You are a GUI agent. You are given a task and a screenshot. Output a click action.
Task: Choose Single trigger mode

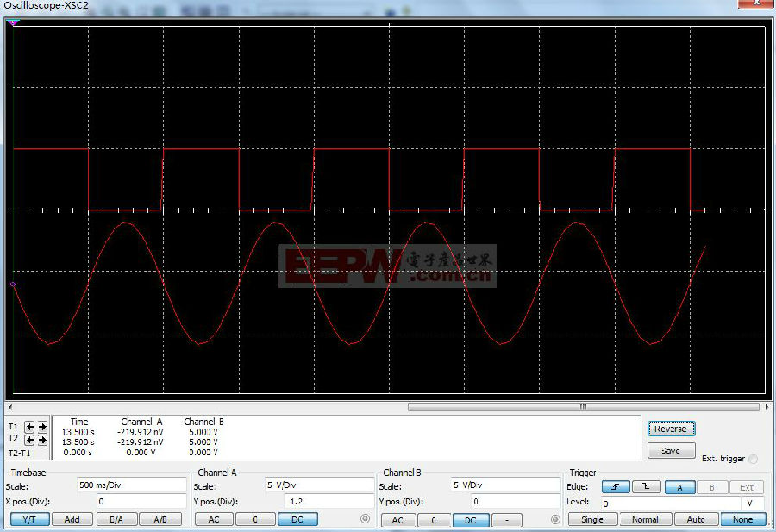(592, 519)
